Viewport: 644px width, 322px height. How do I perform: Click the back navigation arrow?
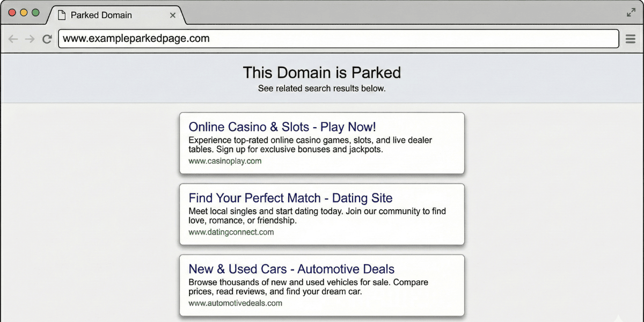pyautogui.click(x=12, y=38)
